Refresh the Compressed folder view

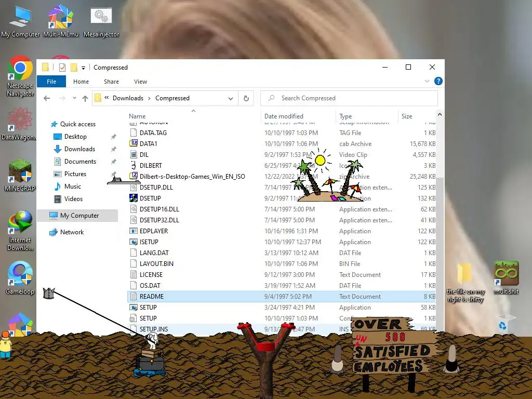[246, 98]
